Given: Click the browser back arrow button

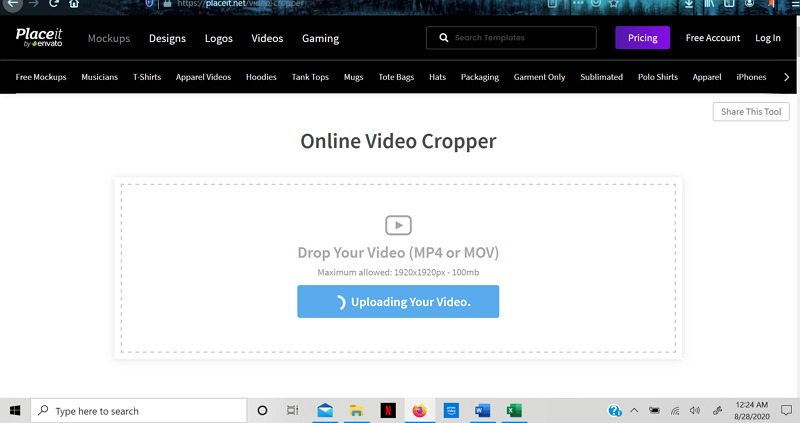Looking at the screenshot, I should (x=12, y=4).
